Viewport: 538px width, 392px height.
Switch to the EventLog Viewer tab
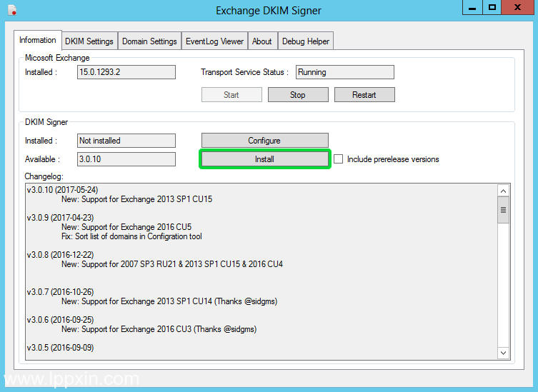[214, 41]
